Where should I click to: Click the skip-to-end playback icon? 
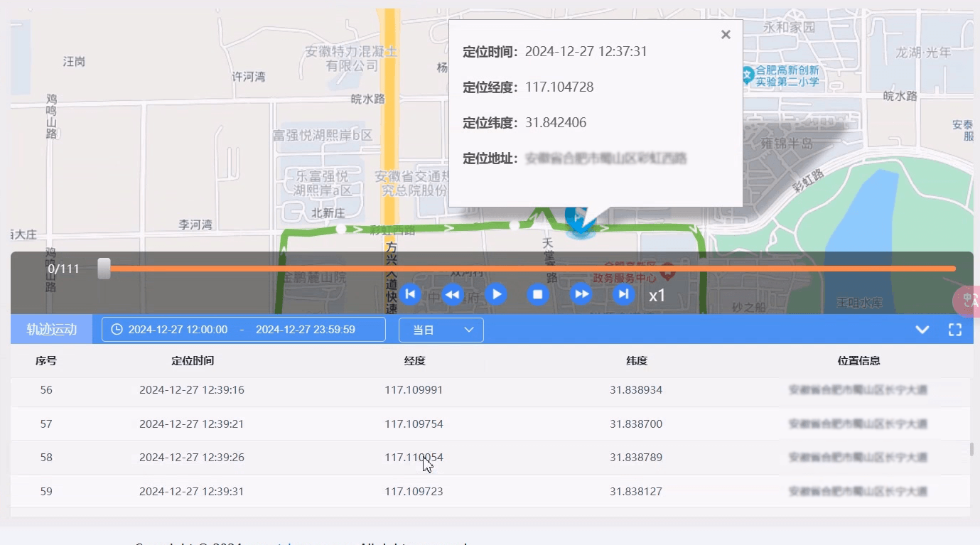tap(623, 294)
